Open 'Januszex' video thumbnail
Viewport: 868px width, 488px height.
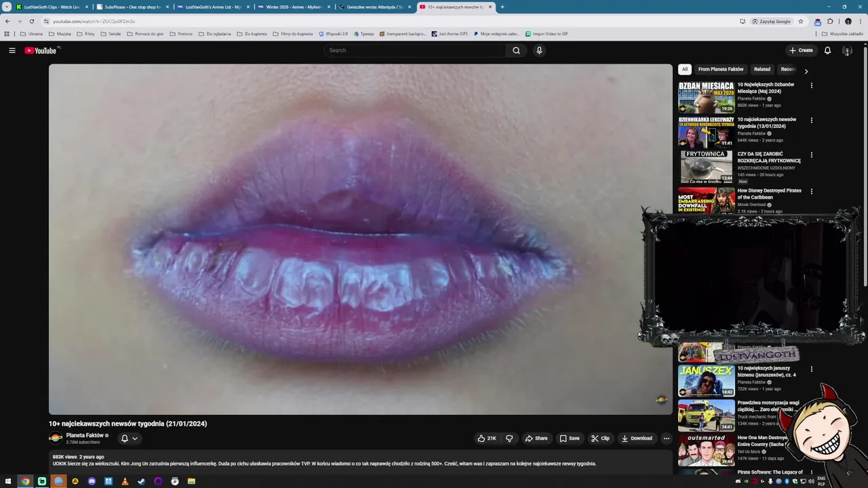tap(706, 381)
